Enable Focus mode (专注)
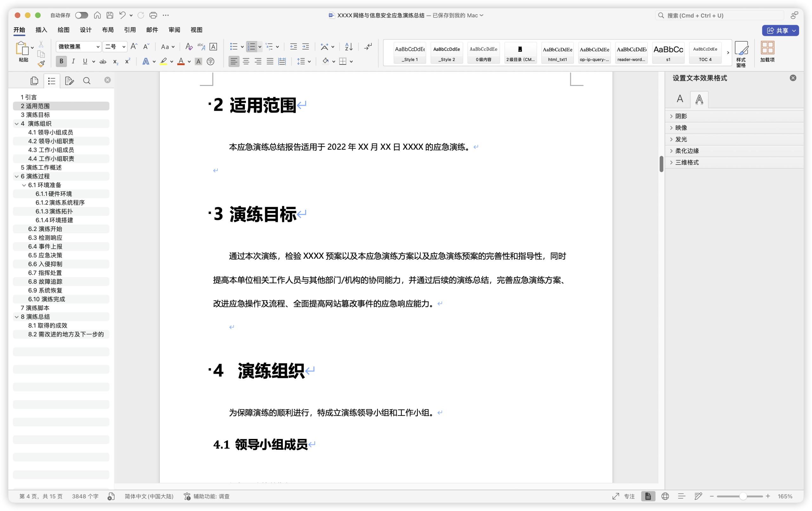The height and width of the screenshot is (511, 812). point(623,496)
